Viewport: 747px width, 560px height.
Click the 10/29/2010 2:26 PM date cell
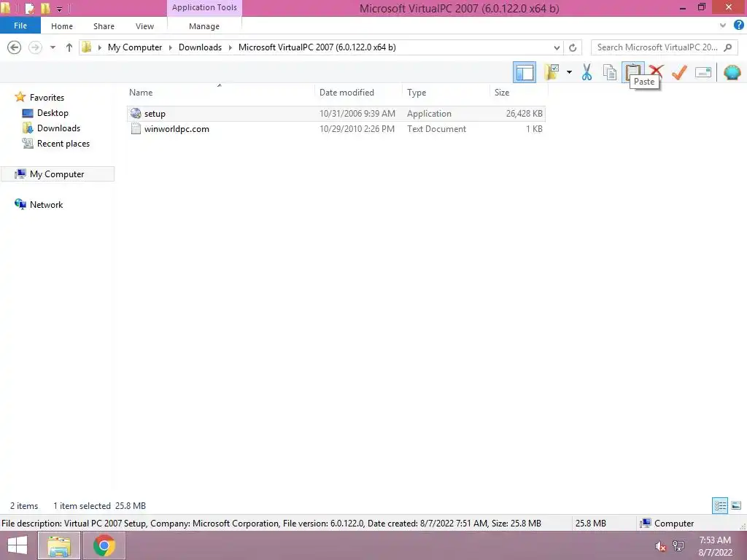357,129
